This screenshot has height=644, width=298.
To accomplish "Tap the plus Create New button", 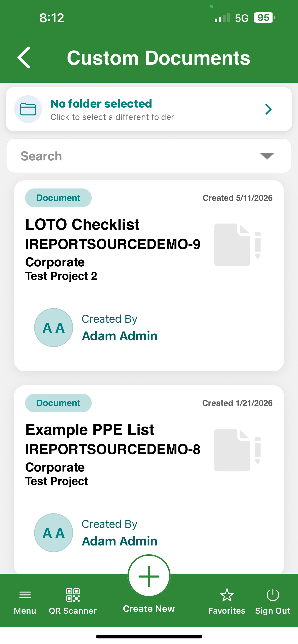I will (x=149, y=576).
